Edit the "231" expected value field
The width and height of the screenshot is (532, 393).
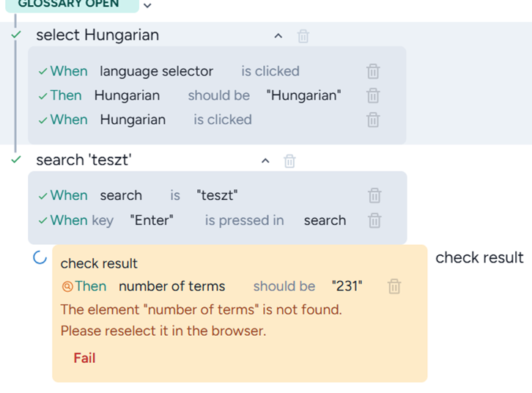[x=347, y=287]
